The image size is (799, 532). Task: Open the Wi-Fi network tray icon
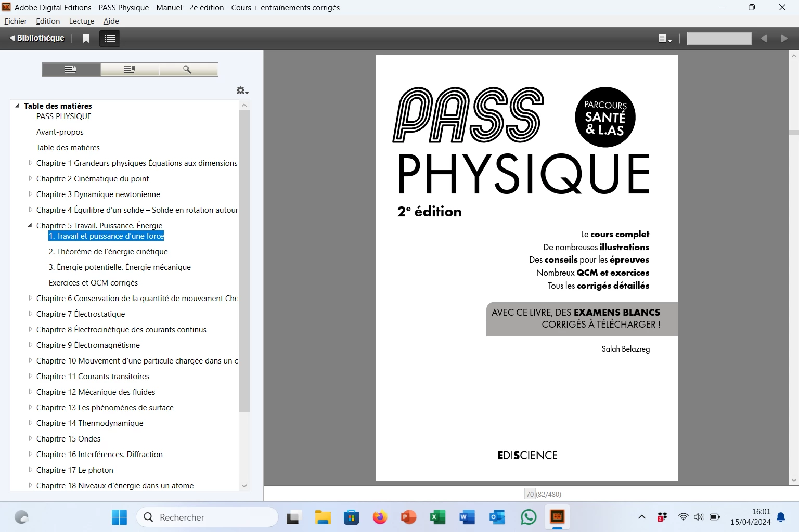point(683,517)
